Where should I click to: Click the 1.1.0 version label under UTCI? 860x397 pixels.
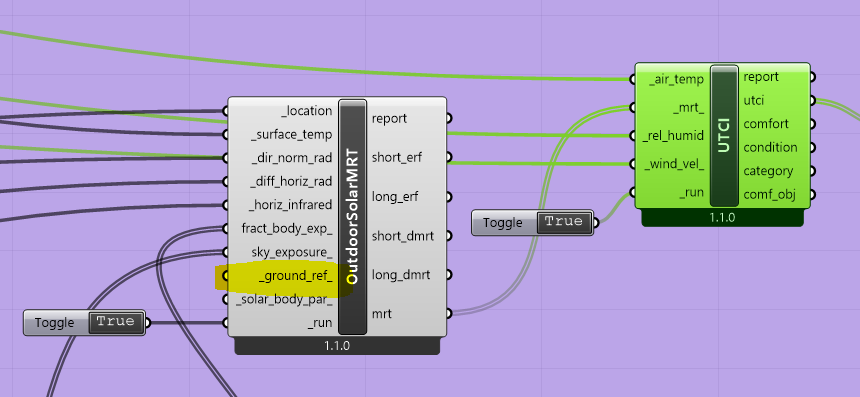722,217
